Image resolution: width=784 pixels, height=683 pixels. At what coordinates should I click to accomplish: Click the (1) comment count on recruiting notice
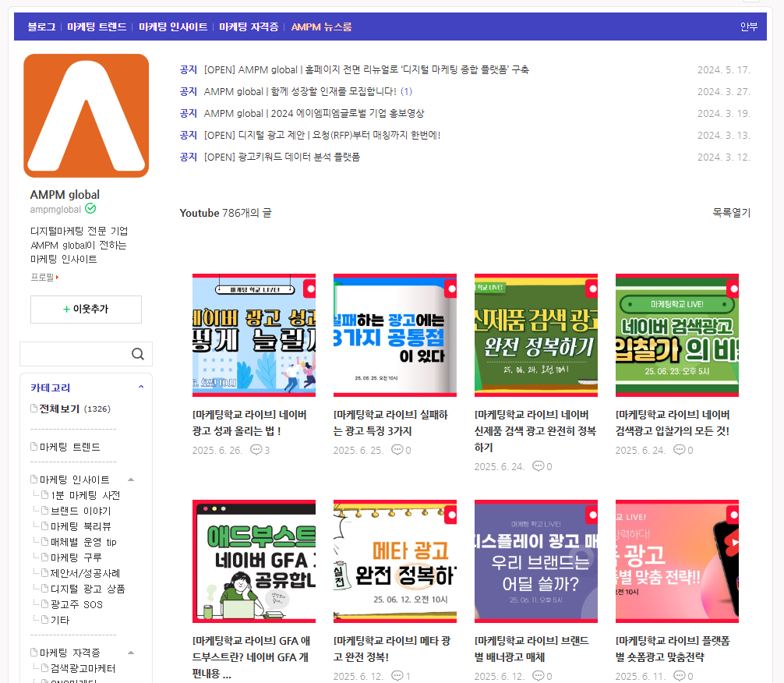[x=407, y=91]
